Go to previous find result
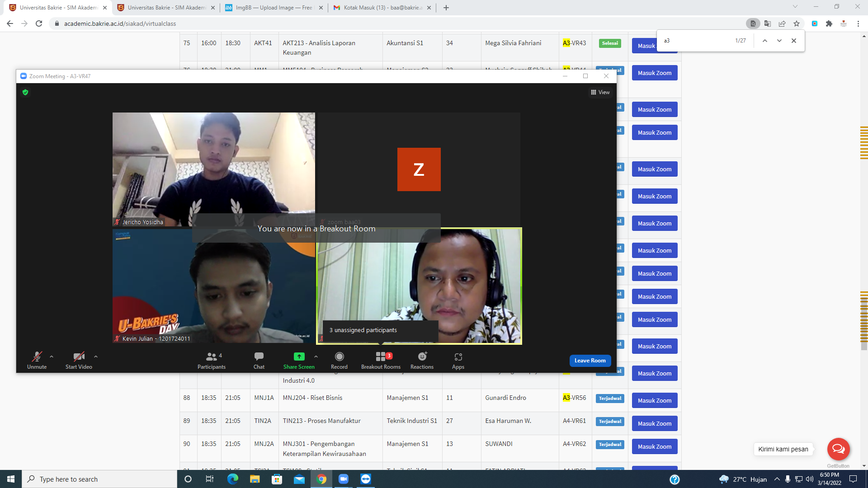 [765, 41]
